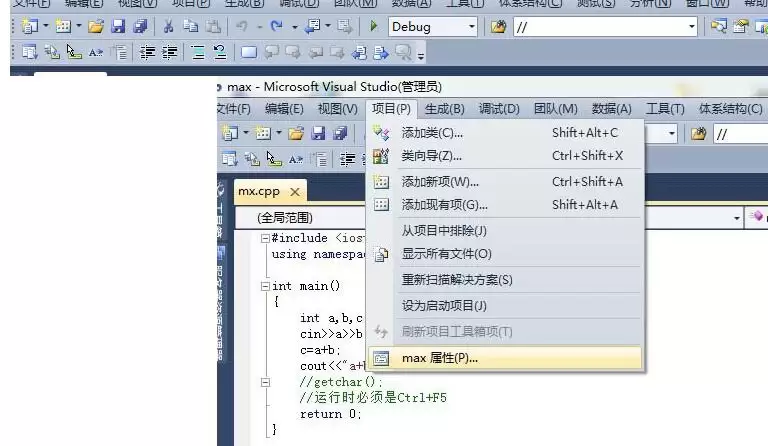This screenshot has height=446, width=768.
Task: Close the mx.cpp tab
Action: [x=295, y=192]
